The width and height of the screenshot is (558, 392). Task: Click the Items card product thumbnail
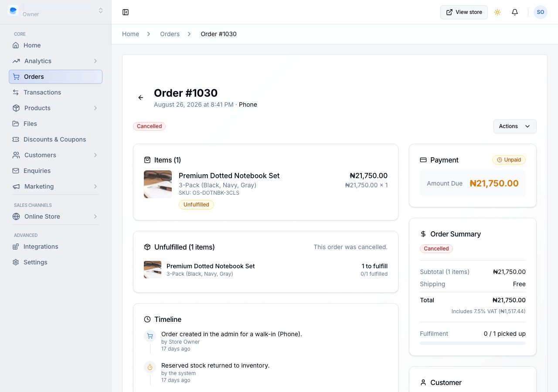coord(158,184)
